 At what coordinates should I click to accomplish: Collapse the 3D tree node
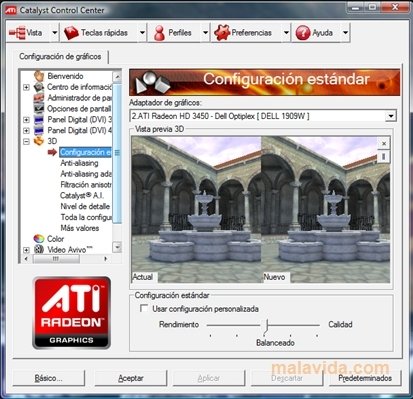(x=26, y=142)
